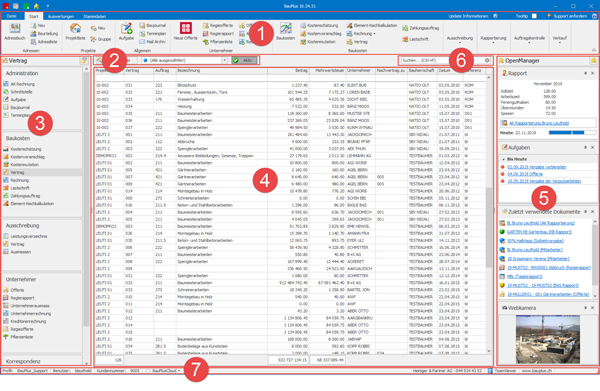Open 'AK Rapportierung Bruno Leuthold' link
The image size is (600, 391).
539,123
